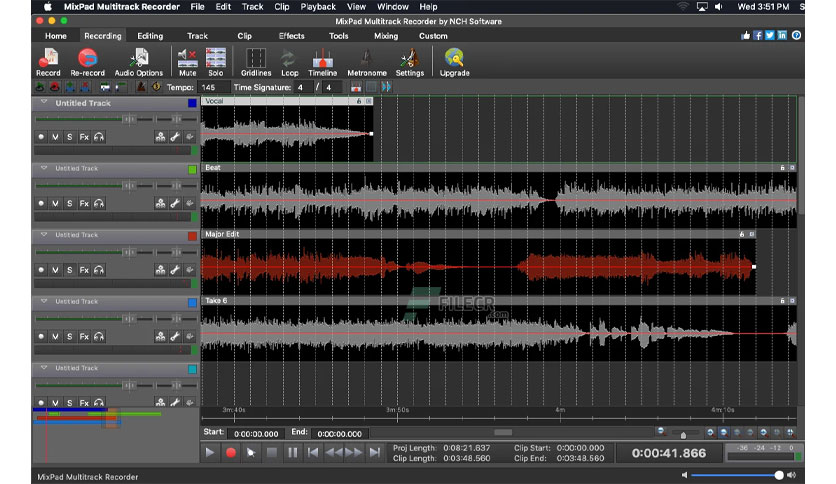Click the red record transport button
836x484 pixels.
point(230,453)
